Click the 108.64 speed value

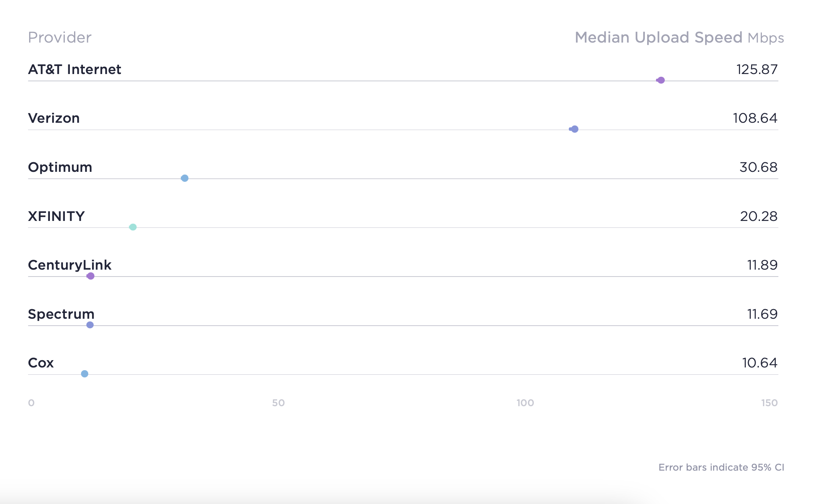755,118
